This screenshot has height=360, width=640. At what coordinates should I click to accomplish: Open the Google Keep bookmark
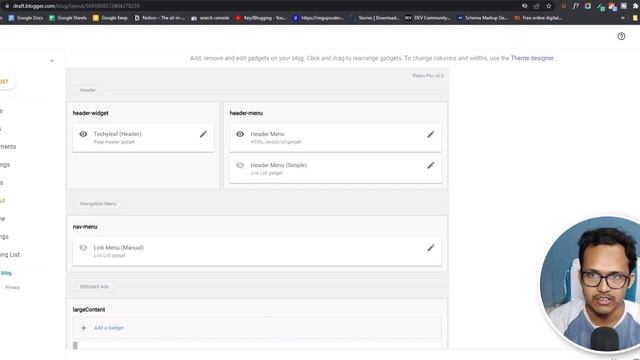point(110,18)
